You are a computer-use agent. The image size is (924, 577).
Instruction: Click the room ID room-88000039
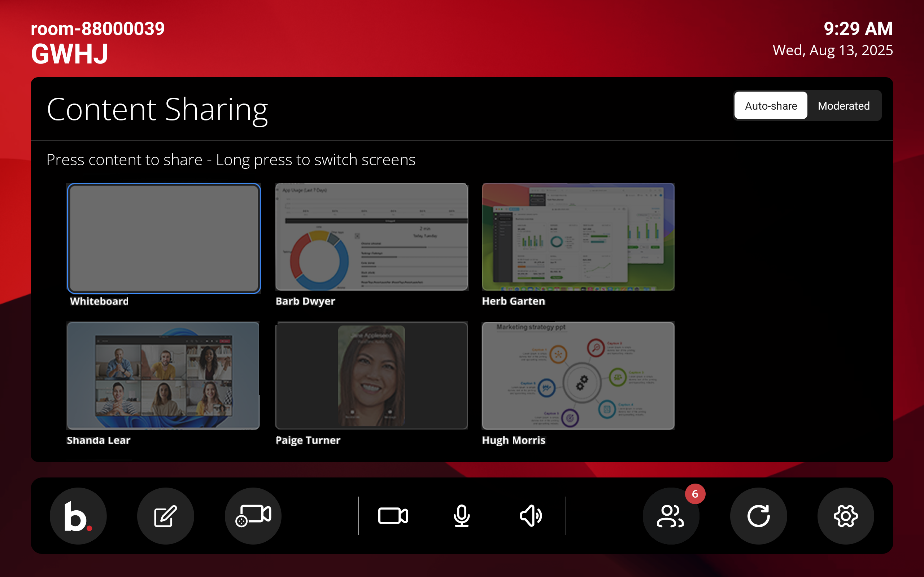pyautogui.click(x=98, y=28)
